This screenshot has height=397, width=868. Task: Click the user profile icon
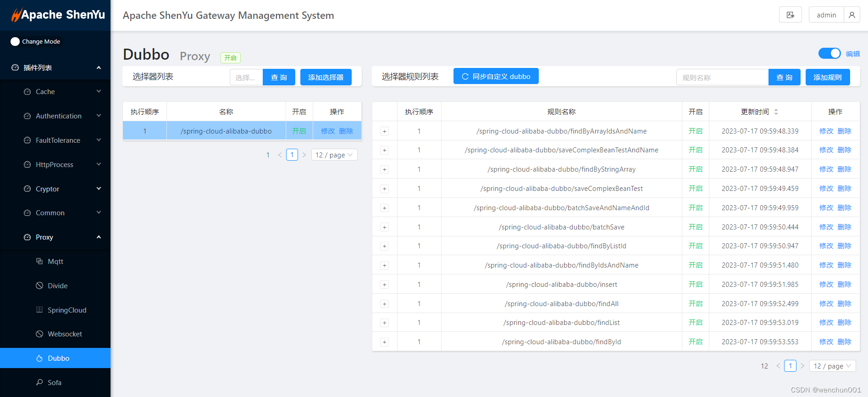tap(851, 15)
